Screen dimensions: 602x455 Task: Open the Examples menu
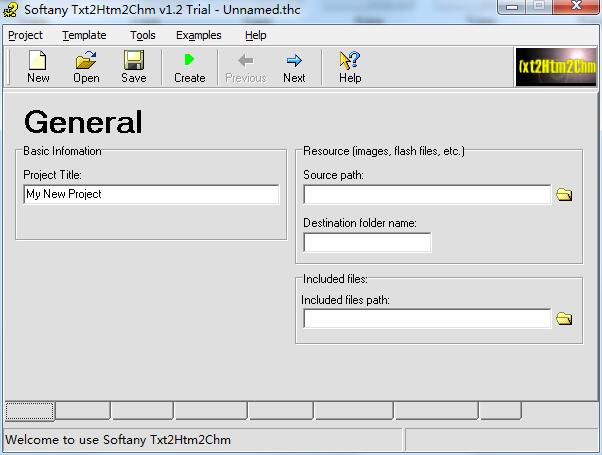click(198, 35)
